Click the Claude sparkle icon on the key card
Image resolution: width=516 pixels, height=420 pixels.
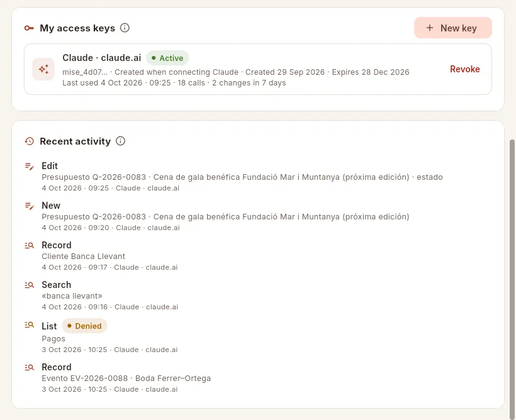[43, 69]
